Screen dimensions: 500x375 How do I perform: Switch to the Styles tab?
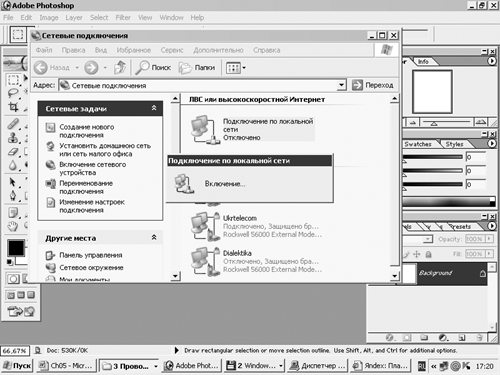[x=454, y=144]
